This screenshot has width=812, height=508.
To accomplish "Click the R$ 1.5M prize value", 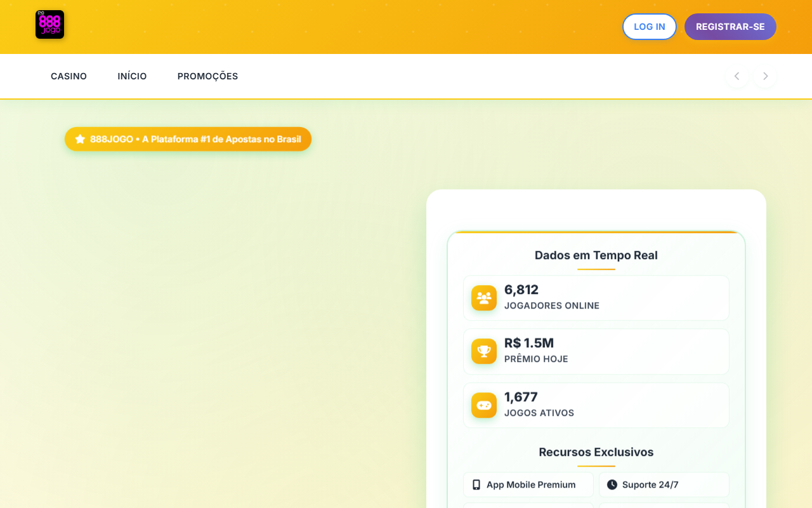I will pos(529,343).
